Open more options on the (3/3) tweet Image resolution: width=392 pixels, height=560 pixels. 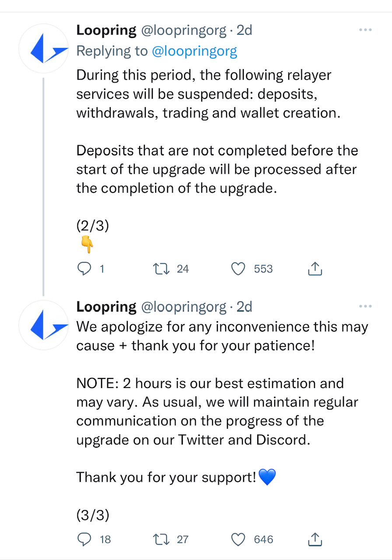[x=365, y=306]
